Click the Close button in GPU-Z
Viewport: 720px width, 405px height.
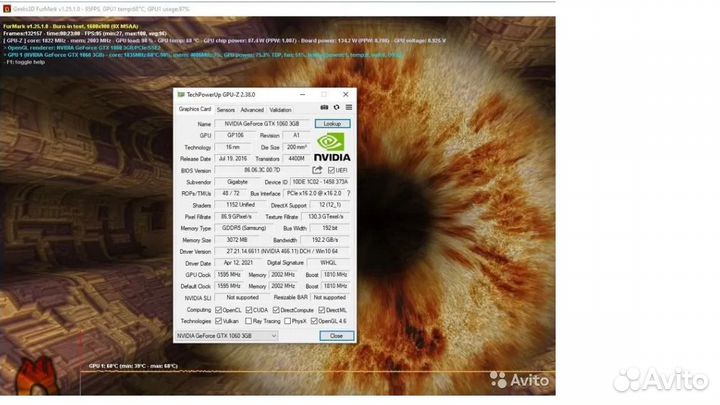(x=336, y=336)
